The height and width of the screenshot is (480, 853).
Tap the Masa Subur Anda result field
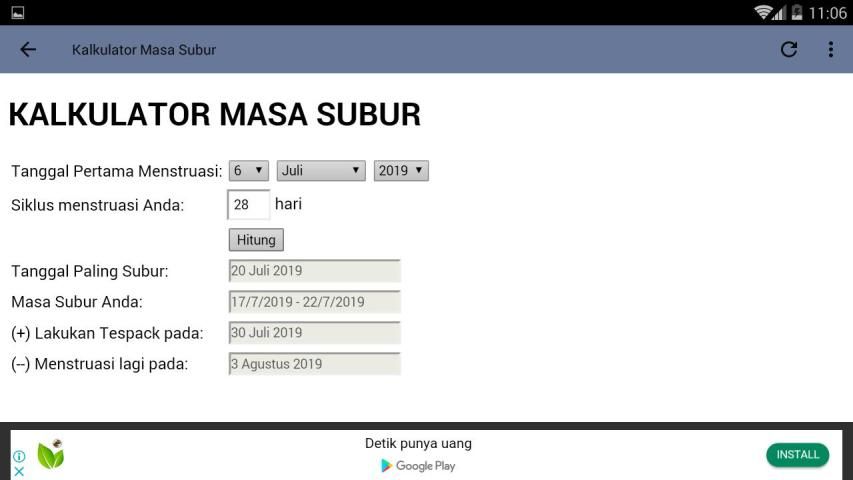pyautogui.click(x=314, y=302)
